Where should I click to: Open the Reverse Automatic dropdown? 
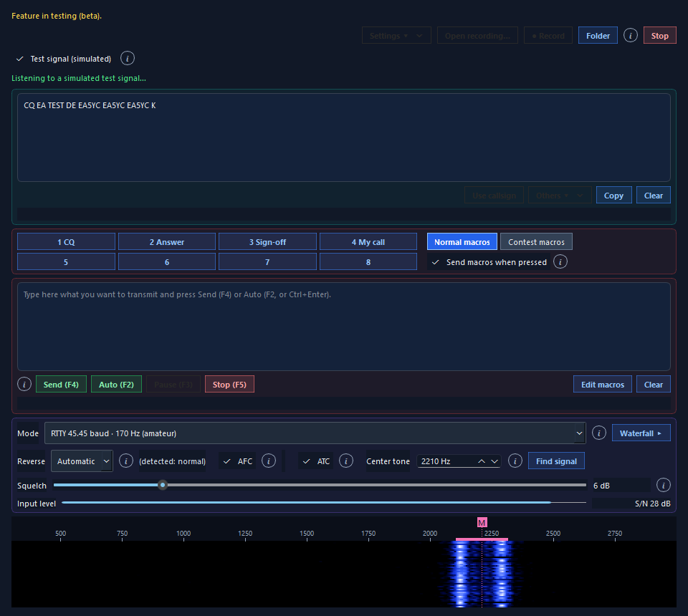point(82,461)
